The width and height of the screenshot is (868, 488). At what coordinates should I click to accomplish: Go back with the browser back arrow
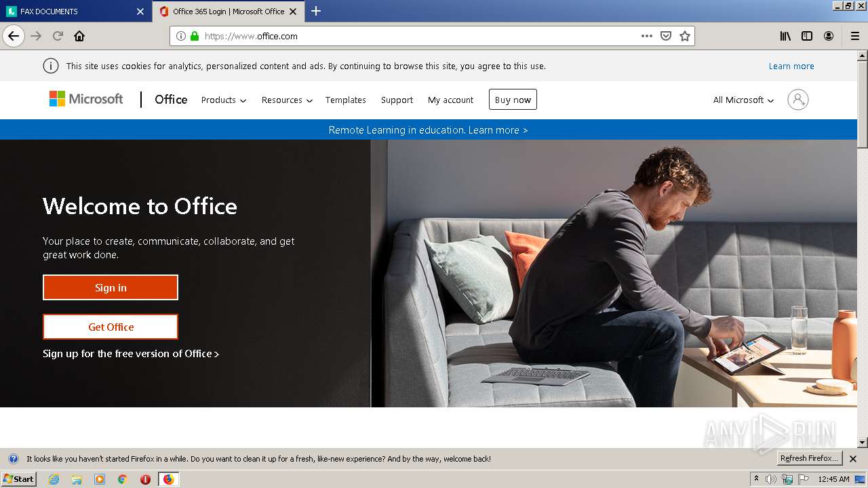[14, 36]
